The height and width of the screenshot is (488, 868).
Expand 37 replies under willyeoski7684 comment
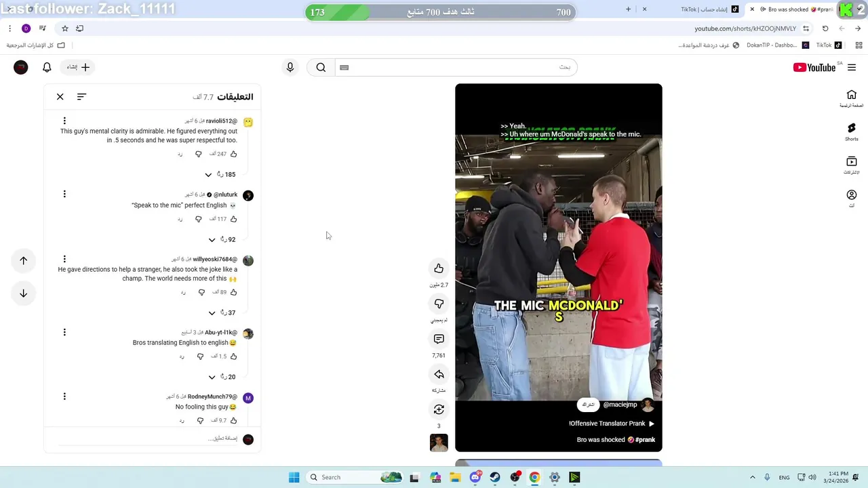point(222,313)
